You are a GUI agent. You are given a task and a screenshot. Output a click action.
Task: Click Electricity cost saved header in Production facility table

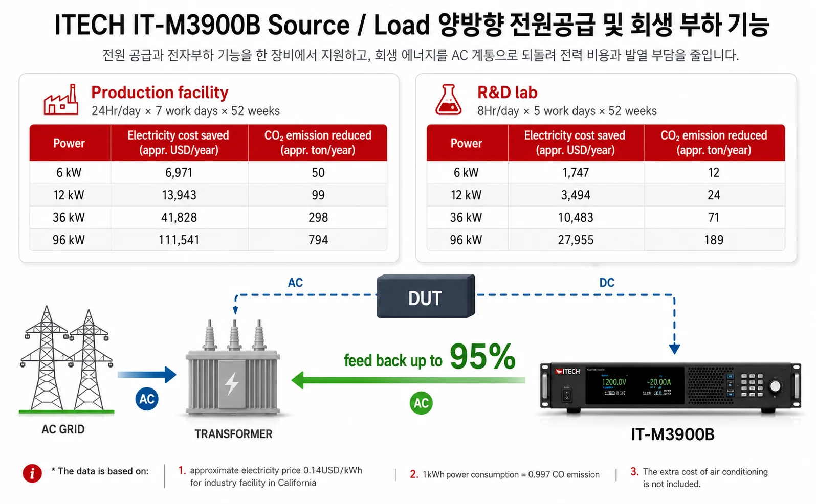pos(179,143)
